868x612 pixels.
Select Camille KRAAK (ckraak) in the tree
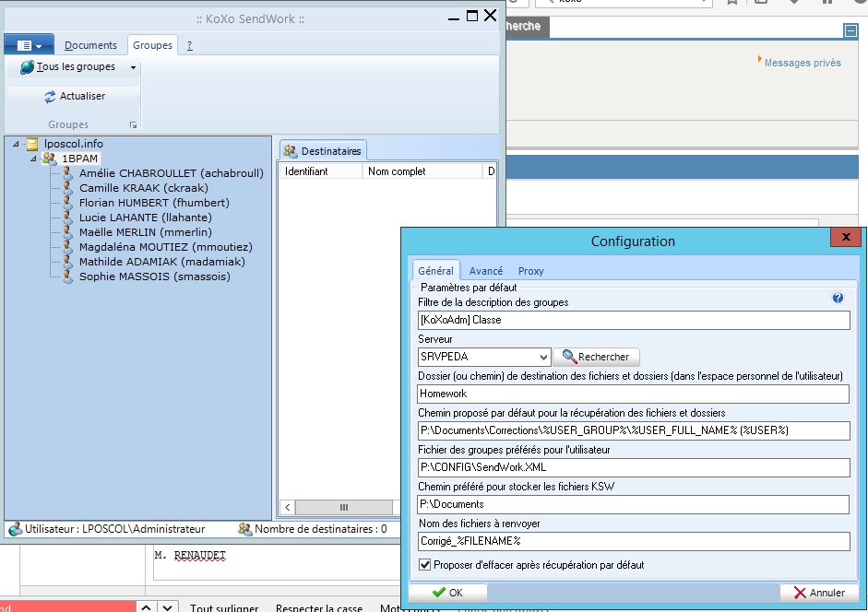tap(143, 188)
